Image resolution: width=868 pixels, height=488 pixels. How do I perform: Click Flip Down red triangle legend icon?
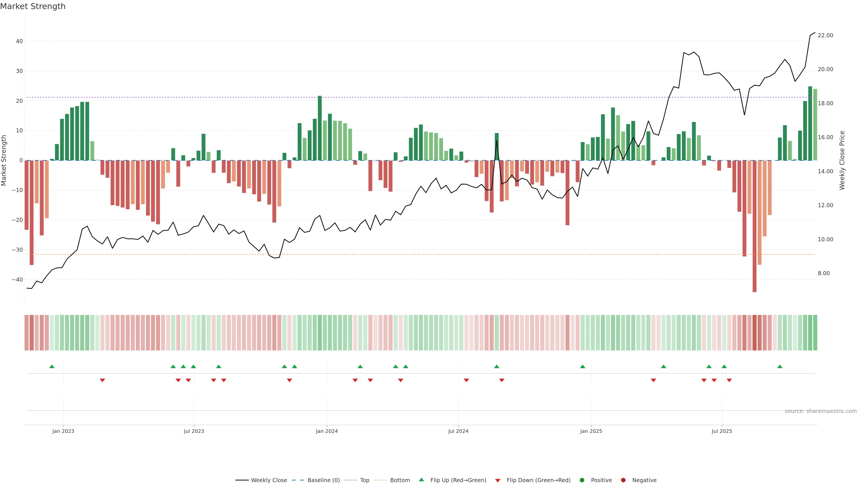coord(498,480)
